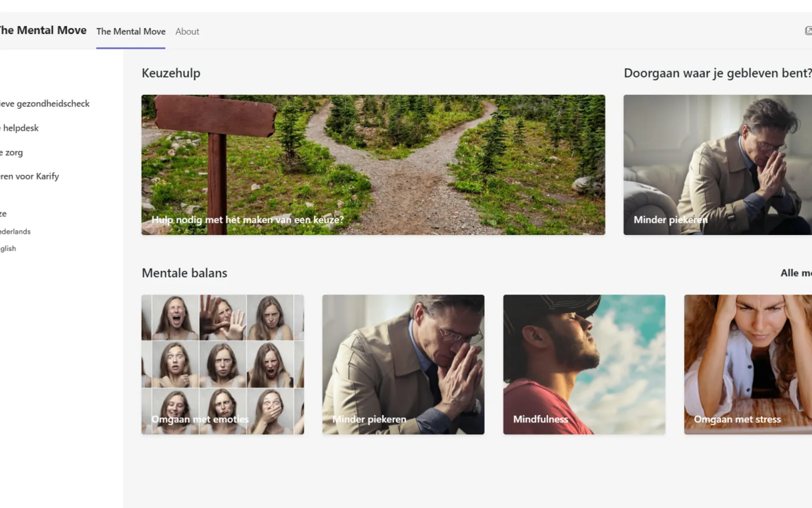Click 'Doorgaan waar je gebleven bent?' heading
The image size is (812, 508).
point(718,73)
